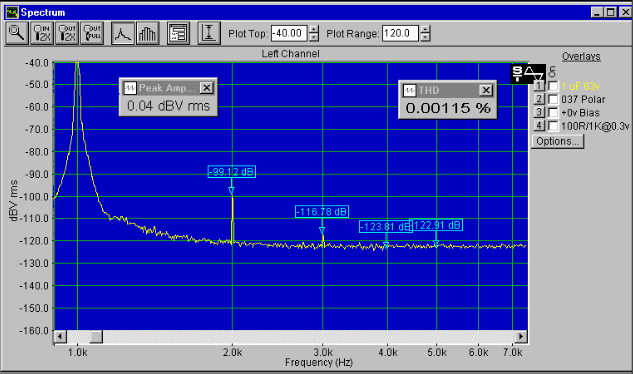The width and height of the screenshot is (633, 374).
Task: Switch to bar graph display mode
Action: [x=147, y=33]
